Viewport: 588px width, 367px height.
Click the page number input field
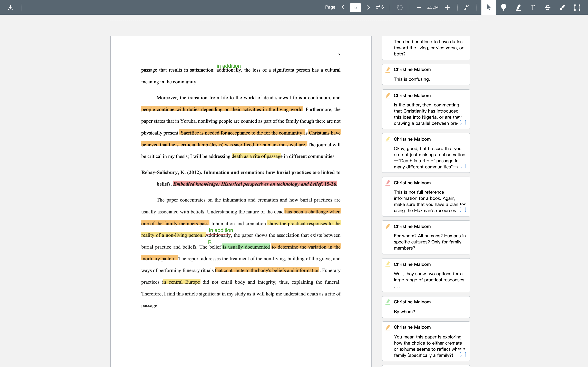pyautogui.click(x=355, y=7)
